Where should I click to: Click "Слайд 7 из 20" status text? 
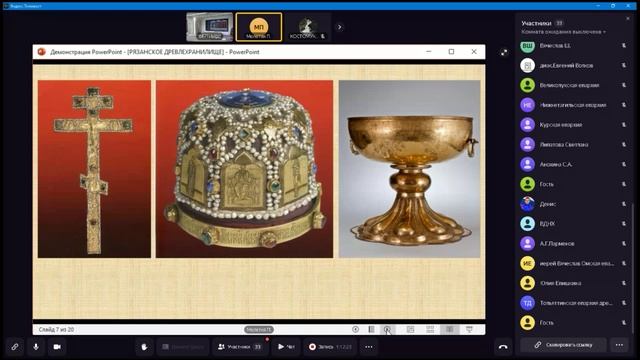56,329
